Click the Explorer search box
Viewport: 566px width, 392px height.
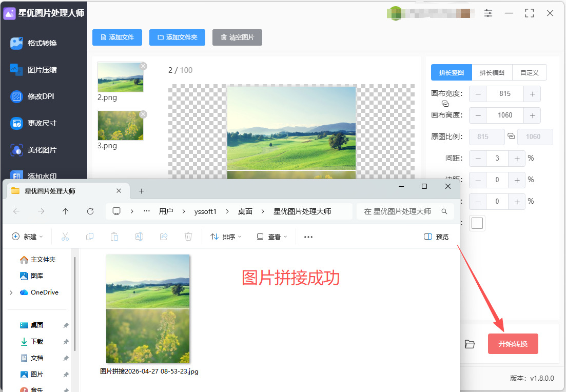tap(405, 211)
